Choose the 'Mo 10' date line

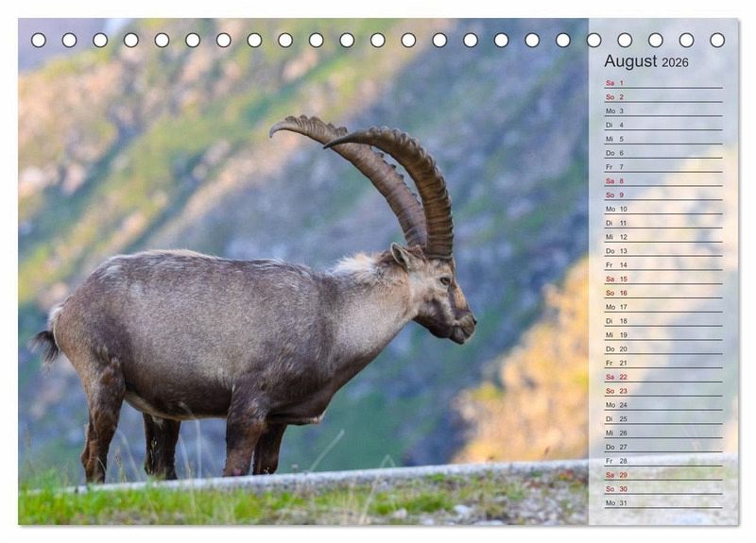(x=662, y=209)
